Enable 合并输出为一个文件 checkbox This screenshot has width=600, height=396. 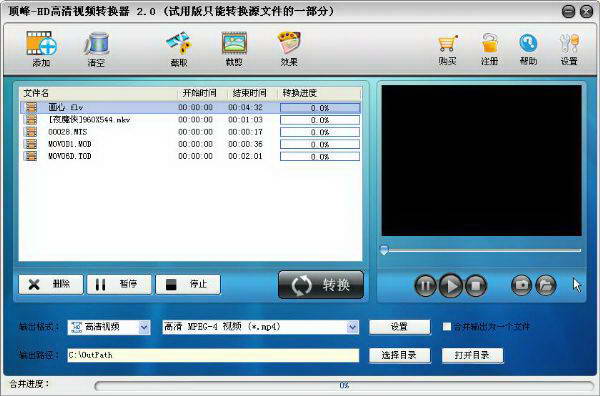[x=447, y=327]
